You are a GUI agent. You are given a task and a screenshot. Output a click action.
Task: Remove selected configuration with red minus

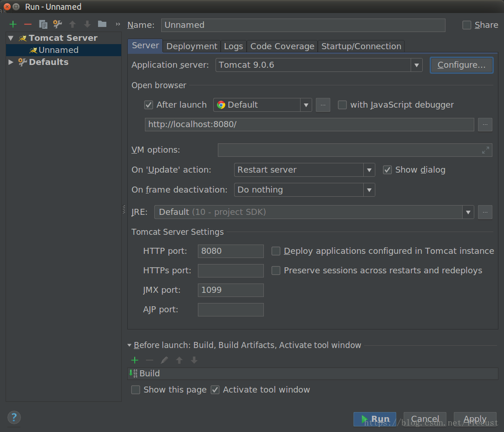click(28, 24)
